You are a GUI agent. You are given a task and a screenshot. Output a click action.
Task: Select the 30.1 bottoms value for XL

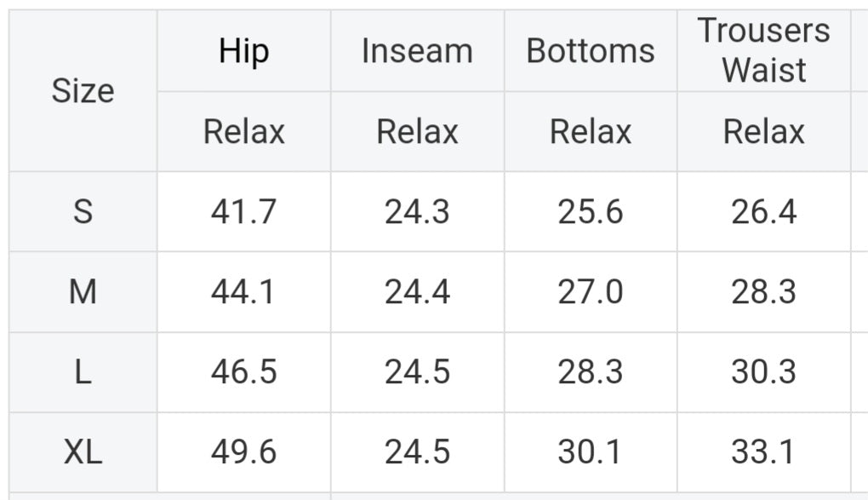591,452
